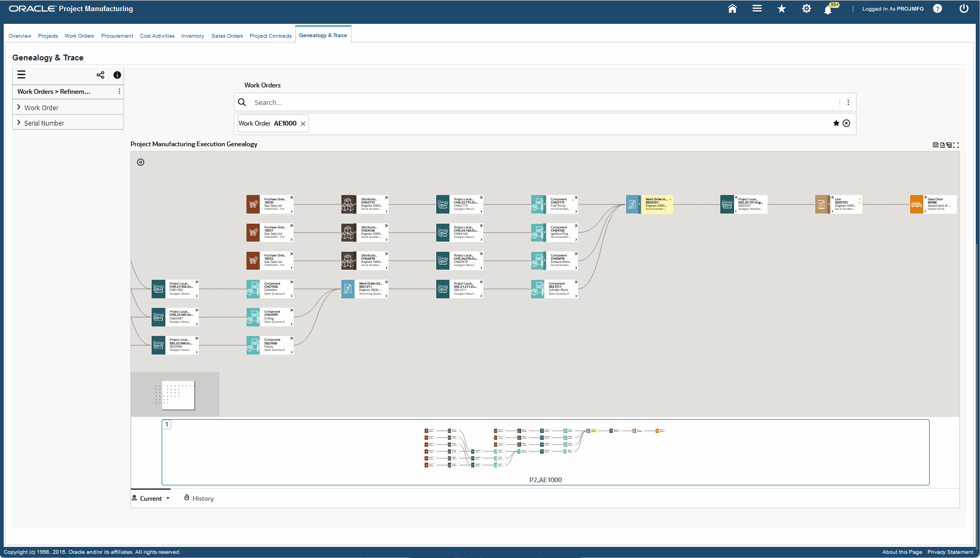The width and height of the screenshot is (980, 558).
Task: Switch diagram layout using the tree icon
Action: 949,145
